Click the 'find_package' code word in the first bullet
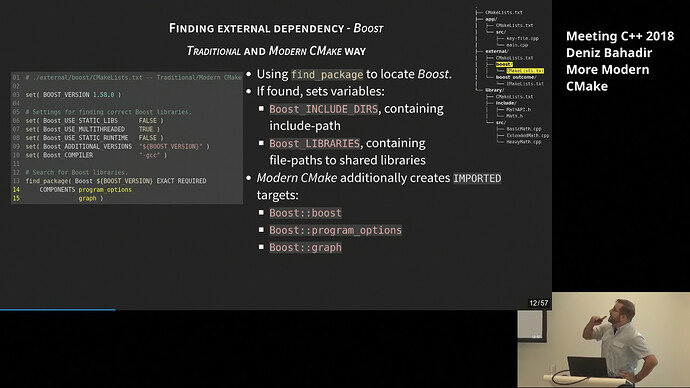The height and width of the screenshot is (388, 690). [327, 74]
